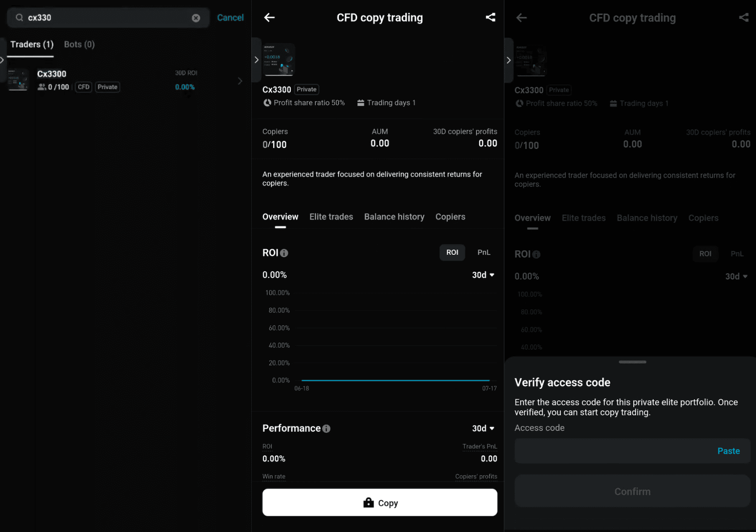Open the Performance 30d period dropdown
The image size is (756, 532).
coord(483,428)
